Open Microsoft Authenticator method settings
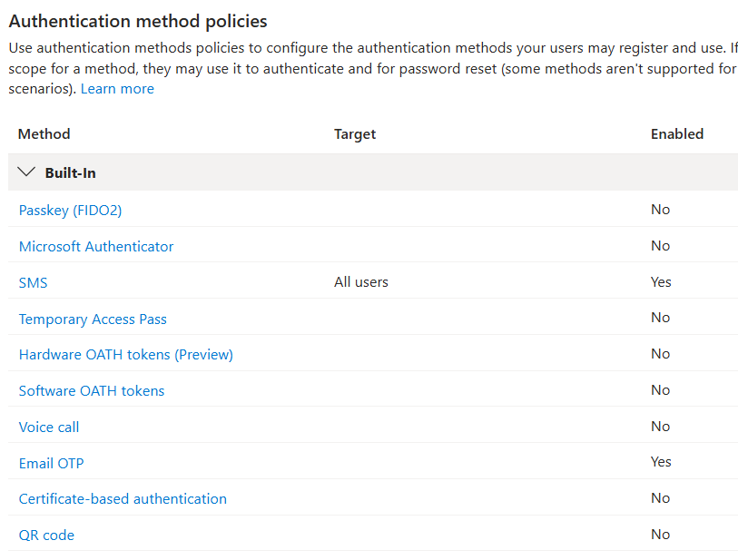 96,246
